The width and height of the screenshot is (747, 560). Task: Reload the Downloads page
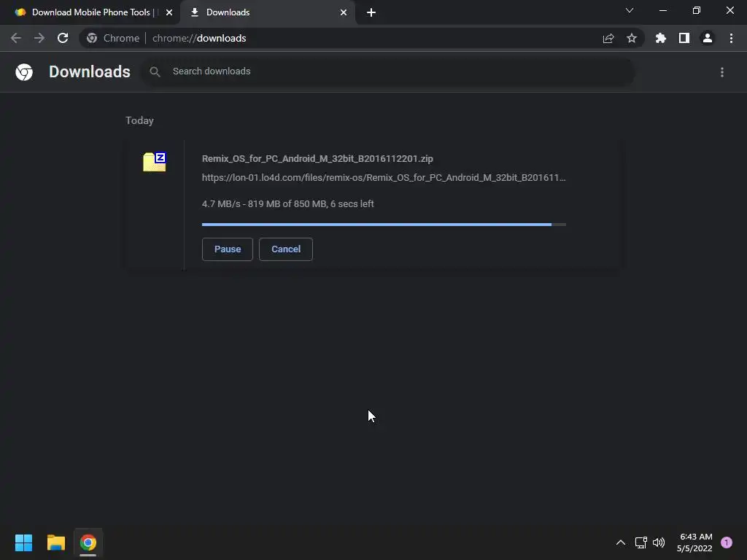(63, 38)
